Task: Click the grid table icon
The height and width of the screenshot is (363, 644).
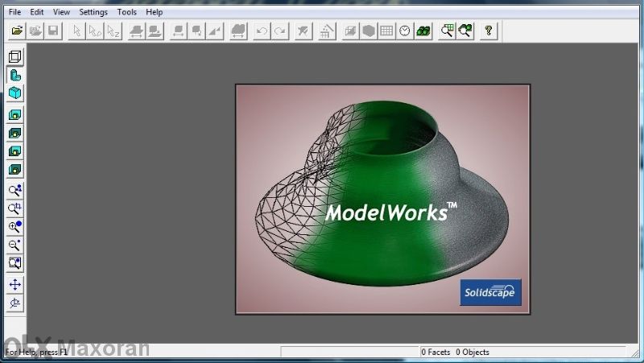Action: point(386,31)
